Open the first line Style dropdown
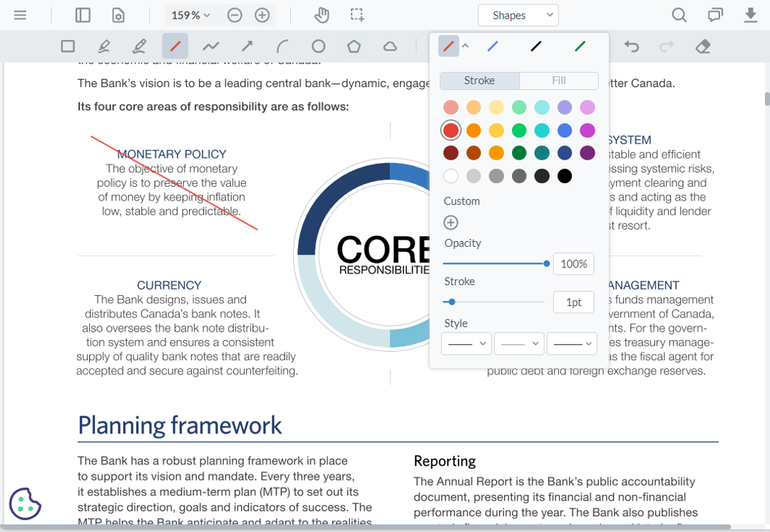The height and width of the screenshot is (532, 770). [x=466, y=343]
